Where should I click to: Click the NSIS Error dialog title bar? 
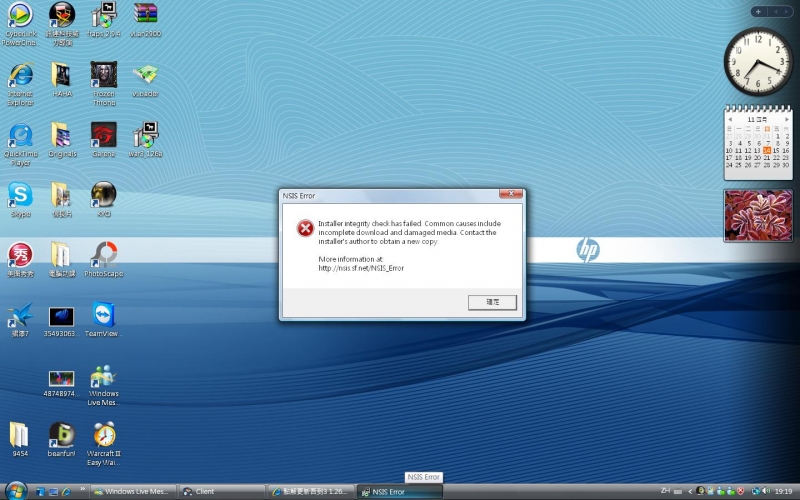(x=390, y=196)
